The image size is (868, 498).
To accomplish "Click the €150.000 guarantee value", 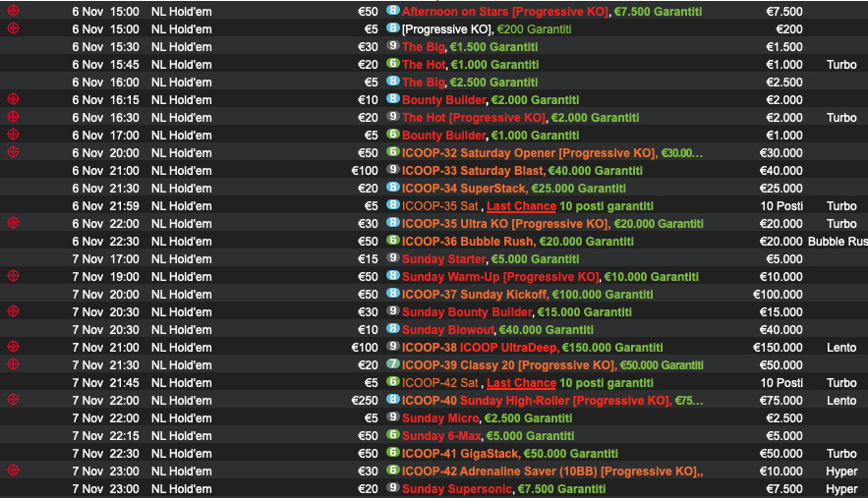I will point(778,348).
